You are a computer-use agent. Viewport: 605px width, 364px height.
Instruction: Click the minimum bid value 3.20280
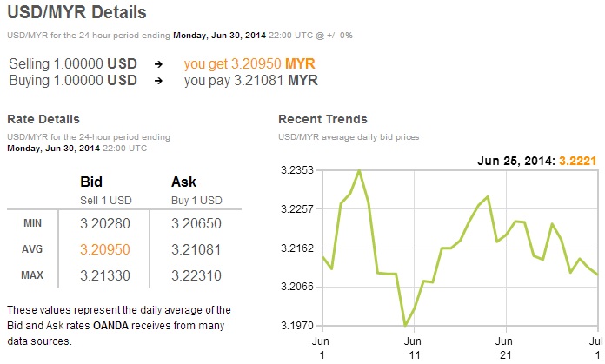click(x=105, y=223)
